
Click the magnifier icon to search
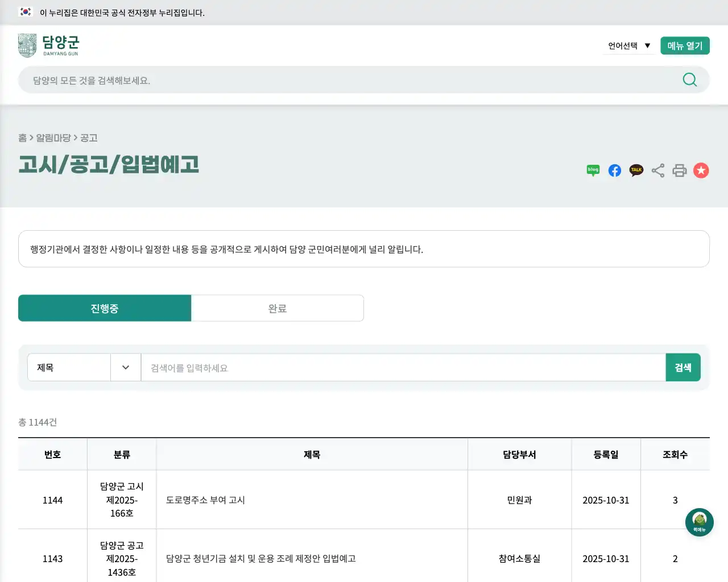coord(689,80)
